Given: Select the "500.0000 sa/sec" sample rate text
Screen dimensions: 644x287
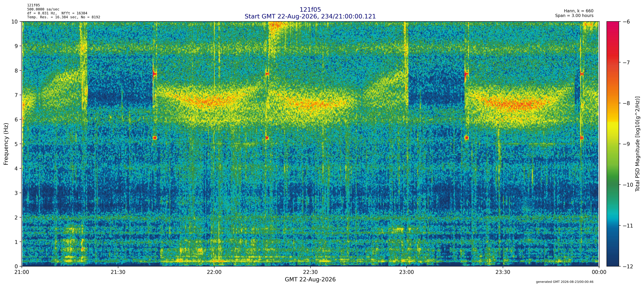Looking at the screenshot, I should pos(43,9).
